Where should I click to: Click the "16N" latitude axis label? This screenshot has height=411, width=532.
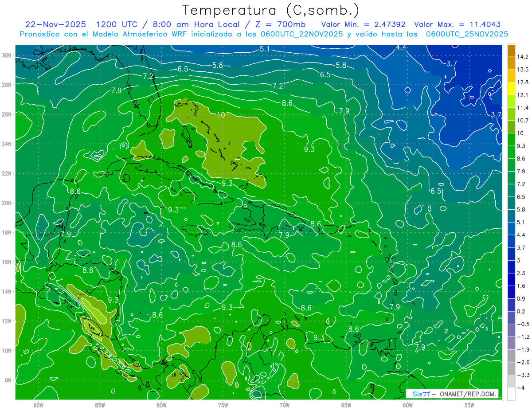(7, 262)
